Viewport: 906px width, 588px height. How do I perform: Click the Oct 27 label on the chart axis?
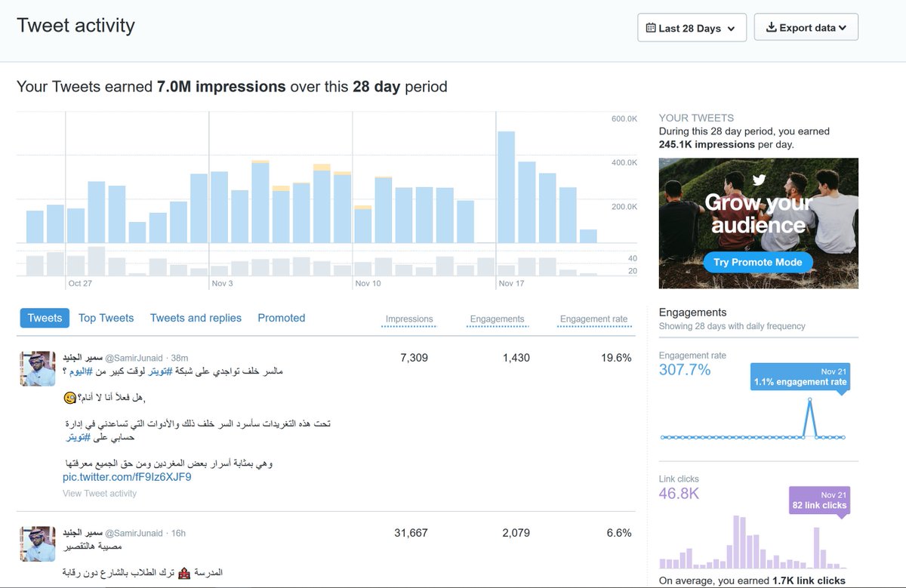coord(79,283)
